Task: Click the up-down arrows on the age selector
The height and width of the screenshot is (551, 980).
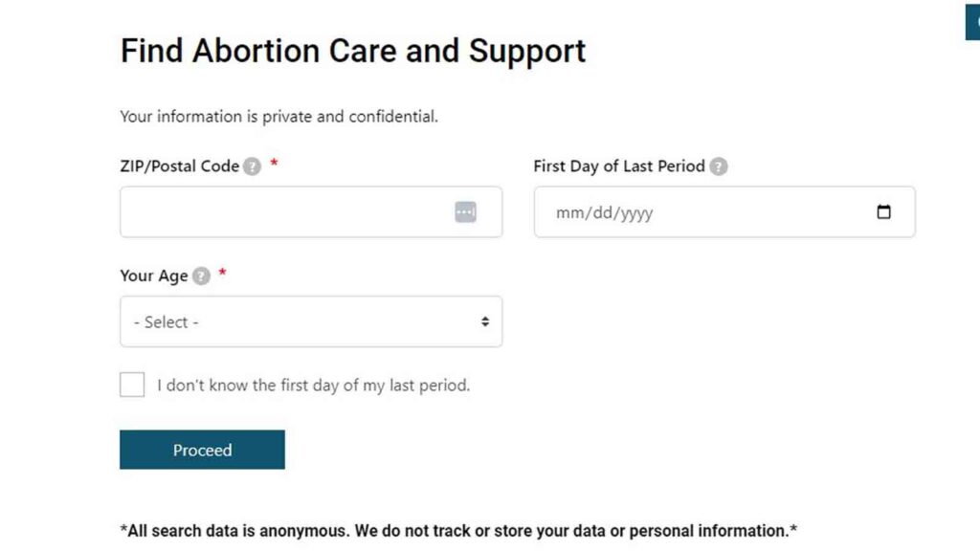Action: 485,322
